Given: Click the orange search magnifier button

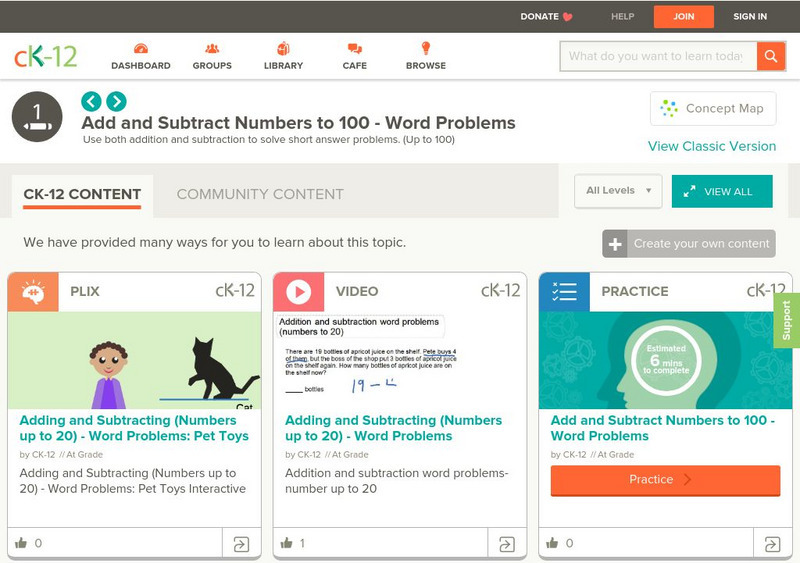Looking at the screenshot, I should [771, 56].
